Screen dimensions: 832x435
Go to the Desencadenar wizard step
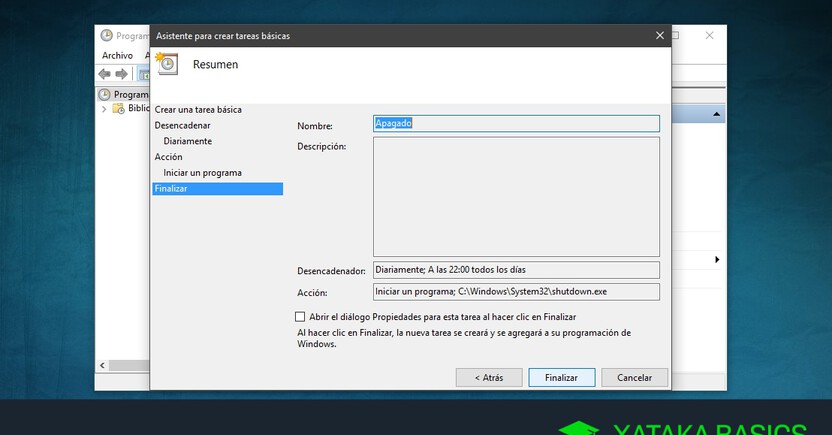tap(182, 126)
